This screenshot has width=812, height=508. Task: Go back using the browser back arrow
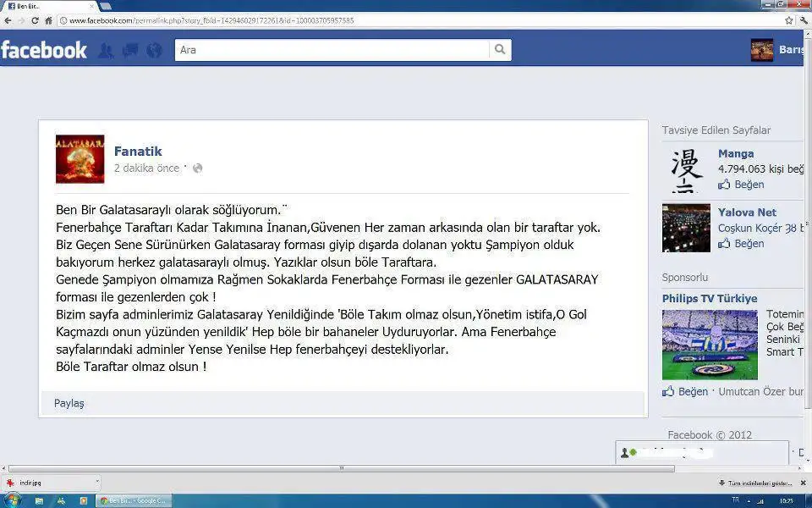pyautogui.click(x=8, y=20)
